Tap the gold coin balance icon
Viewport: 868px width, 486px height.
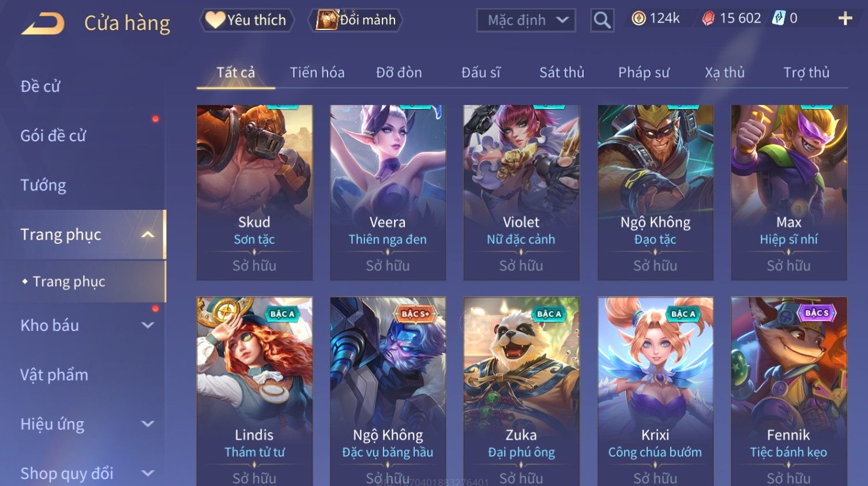[x=638, y=18]
